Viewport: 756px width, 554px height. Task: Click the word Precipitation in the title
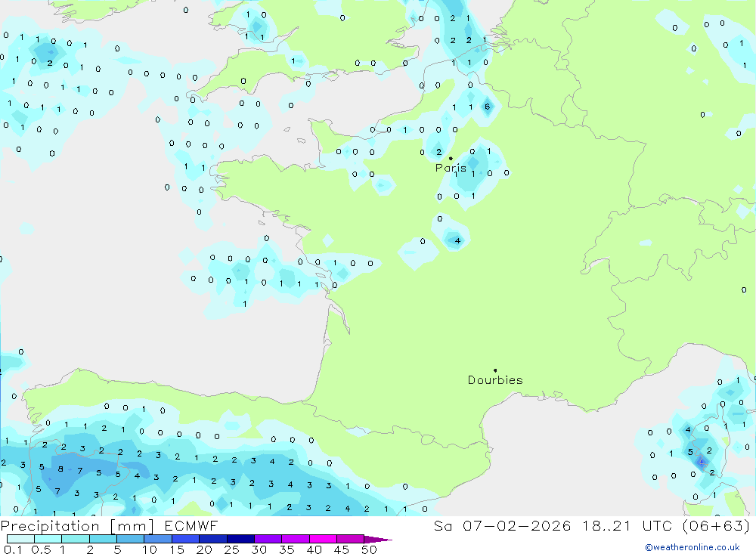50,525
